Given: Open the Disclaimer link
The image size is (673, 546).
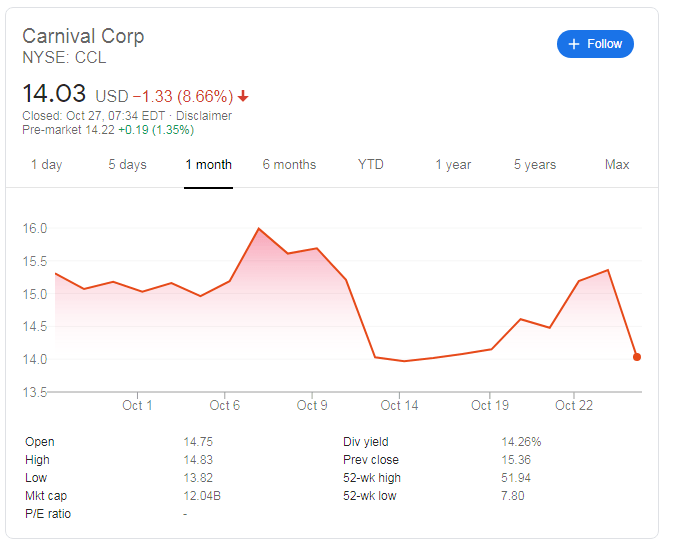Looking at the screenshot, I should tap(203, 116).
